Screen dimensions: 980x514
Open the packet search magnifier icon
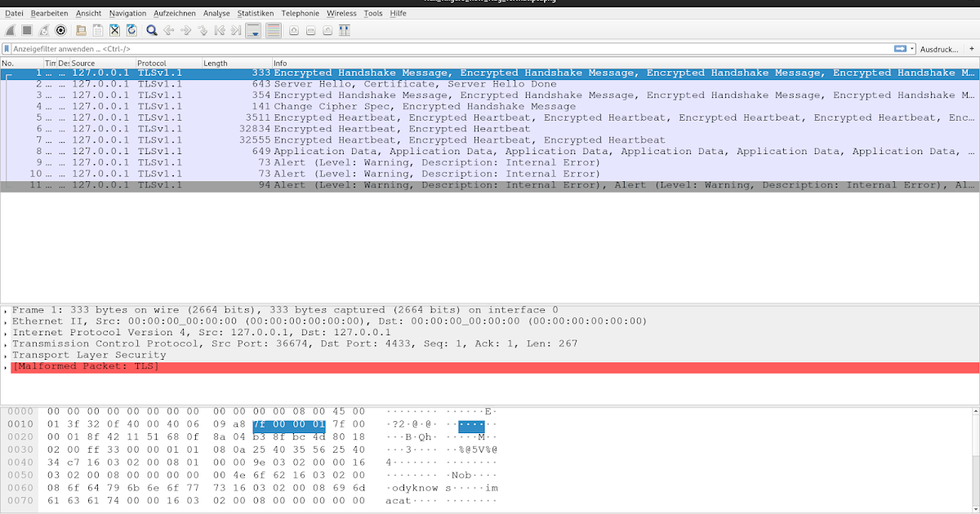[151, 30]
